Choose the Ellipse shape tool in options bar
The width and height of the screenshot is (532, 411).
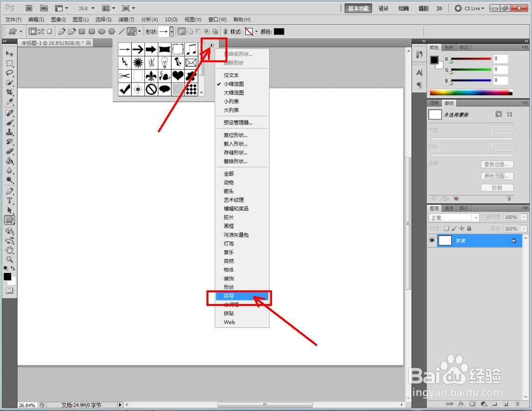(102, 32)
